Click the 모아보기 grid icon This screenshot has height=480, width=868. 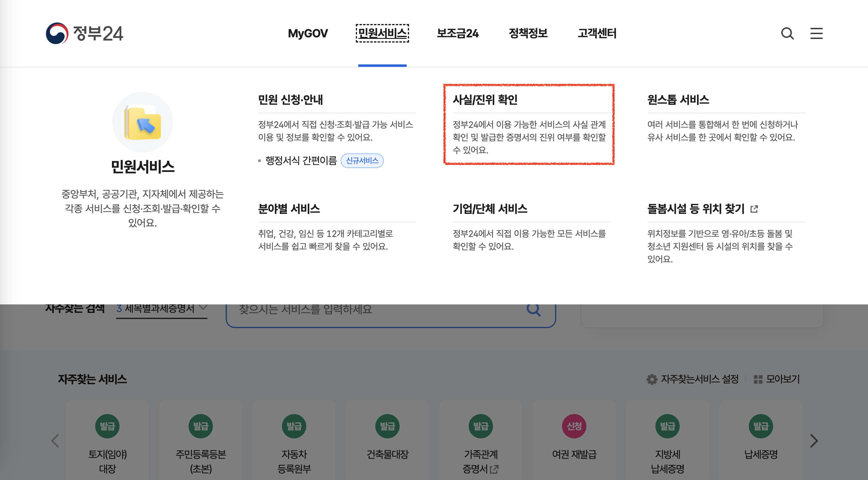[758, 379]
